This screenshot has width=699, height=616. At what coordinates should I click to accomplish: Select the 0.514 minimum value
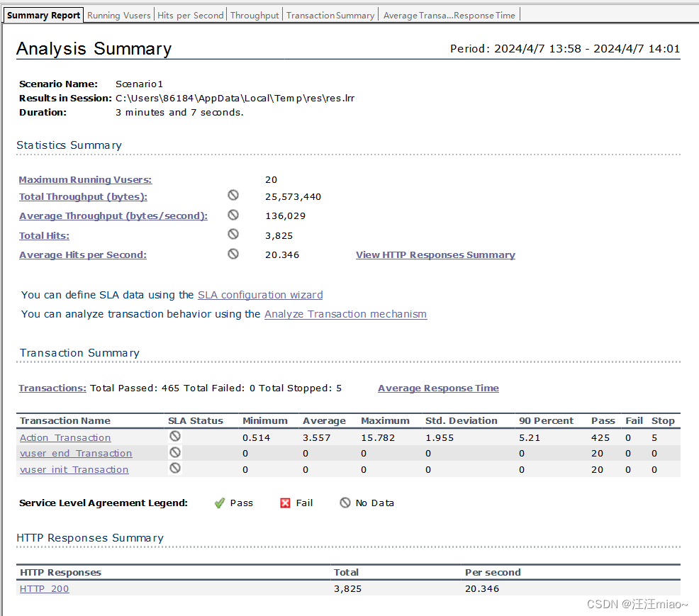(257, 438)
